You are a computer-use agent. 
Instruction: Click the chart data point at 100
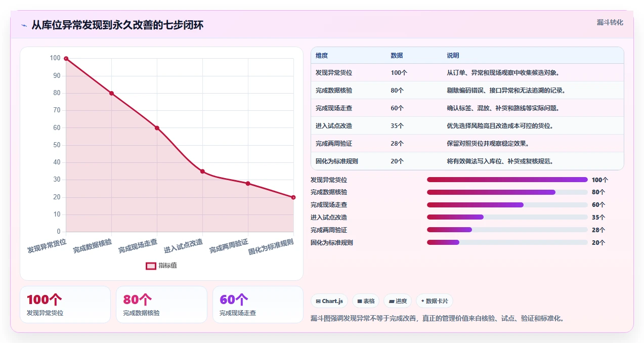point(66,59)
